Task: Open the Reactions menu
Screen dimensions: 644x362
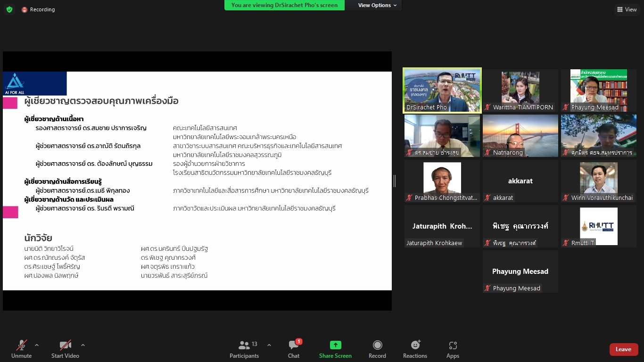Action: [x=415, y=349]
